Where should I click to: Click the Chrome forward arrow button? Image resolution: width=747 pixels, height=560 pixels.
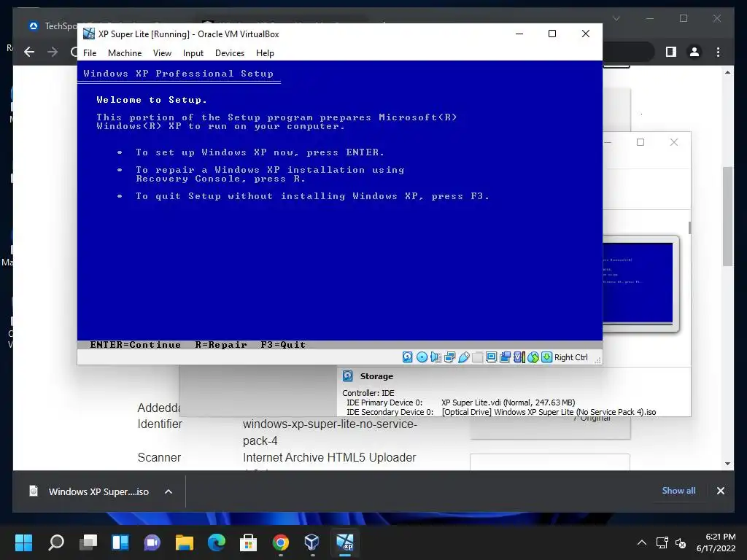53,52
